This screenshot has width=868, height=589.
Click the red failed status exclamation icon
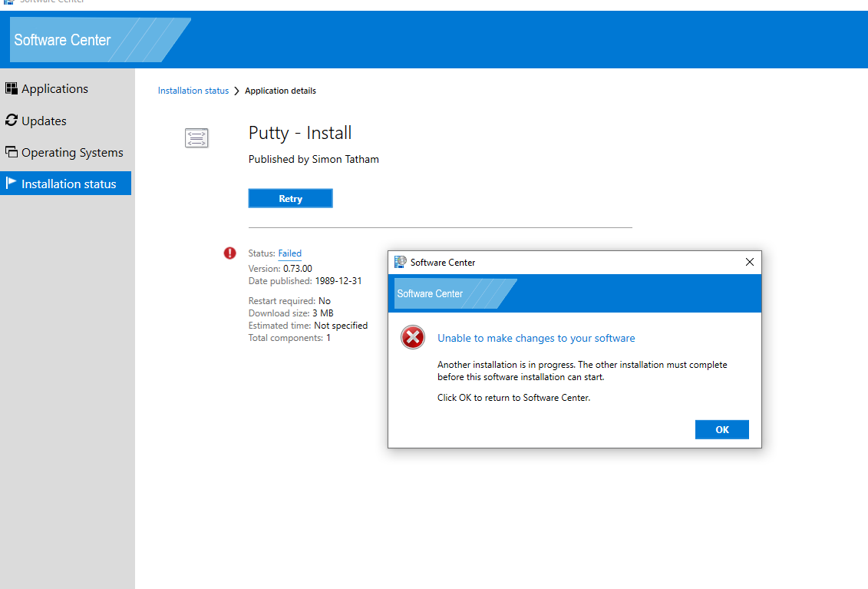pos(229,253)
